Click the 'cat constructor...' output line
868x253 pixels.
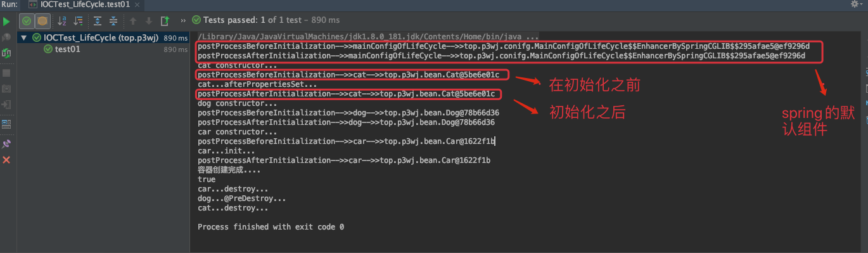(x=238, y=65)
